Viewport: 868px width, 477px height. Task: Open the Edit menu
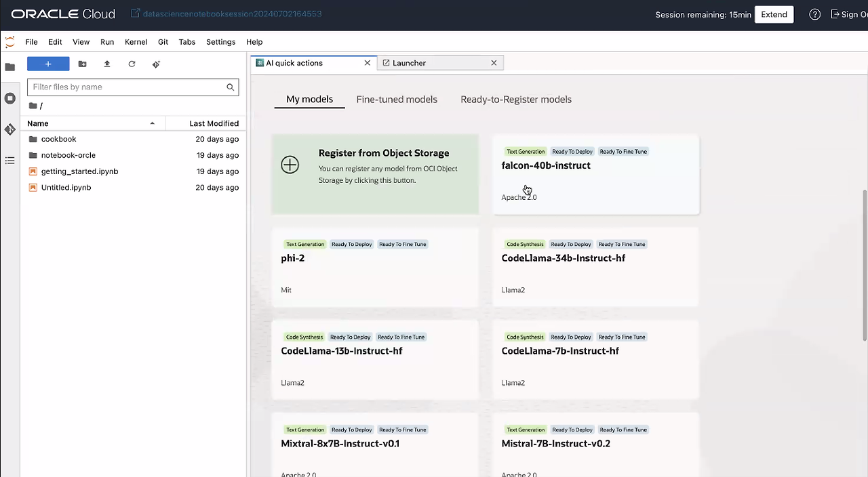coord(55,42)
